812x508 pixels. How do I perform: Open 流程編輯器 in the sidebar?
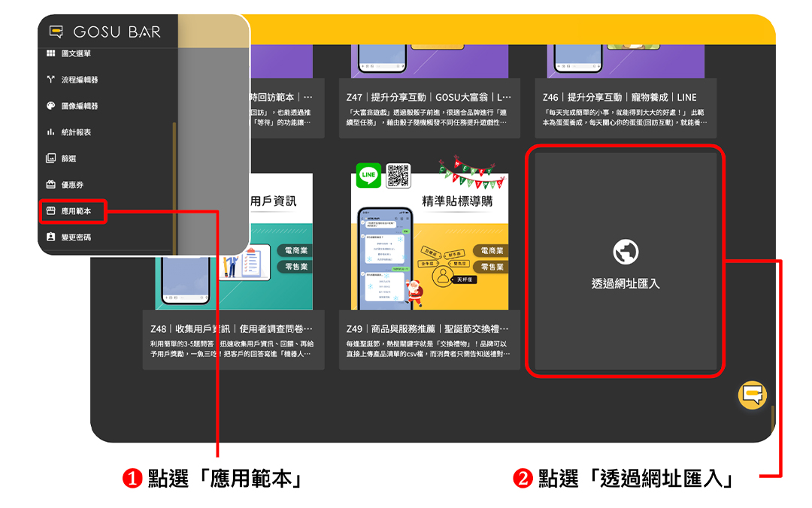(x=79, y=80)
